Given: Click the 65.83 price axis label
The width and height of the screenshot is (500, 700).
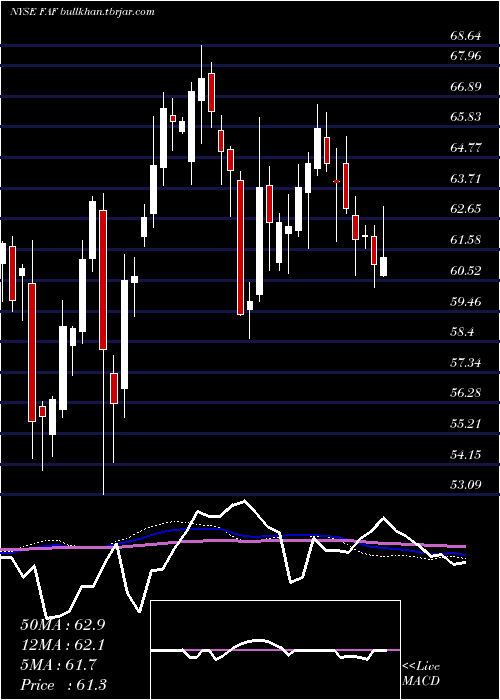Looking at the screenshot, I should (x=466, y=117).
